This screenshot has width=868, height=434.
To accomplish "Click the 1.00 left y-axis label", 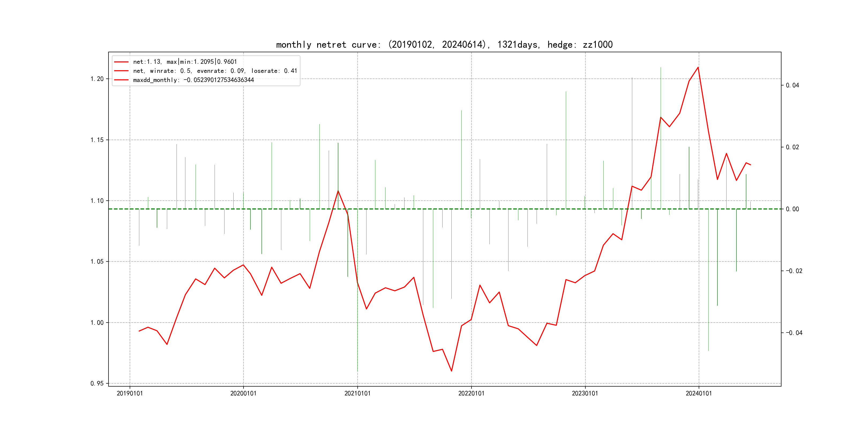I will coord(97,323).
